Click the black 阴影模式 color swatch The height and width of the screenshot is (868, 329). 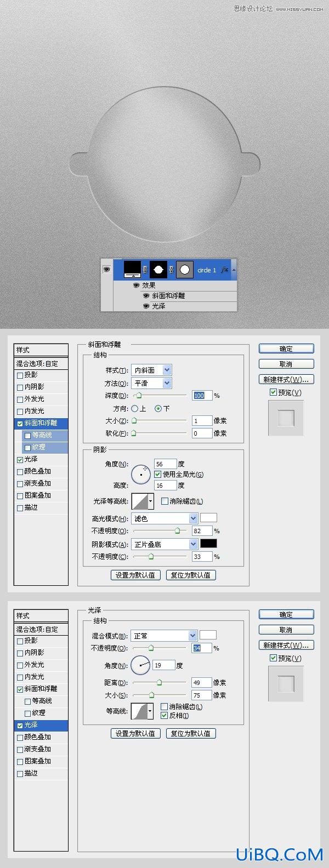pyautogui.click(x=208, y=543)
